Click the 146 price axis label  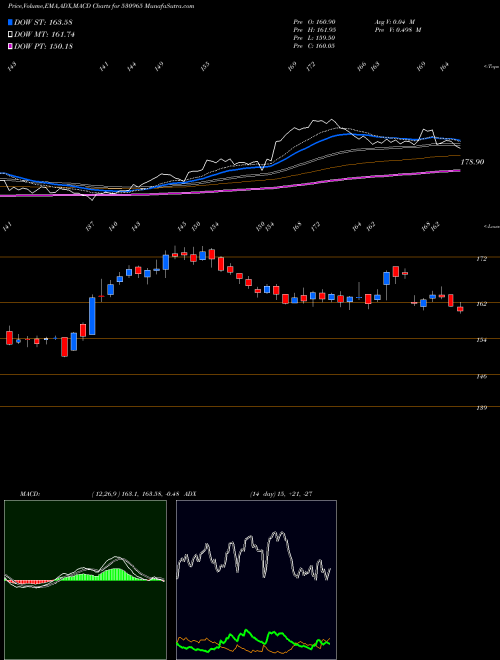click(482, 376)
